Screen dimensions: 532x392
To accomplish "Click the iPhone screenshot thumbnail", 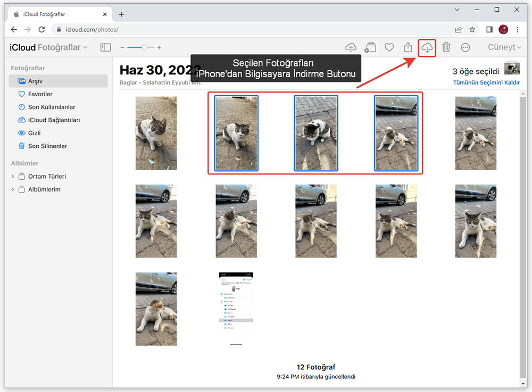I will [236, 308].
